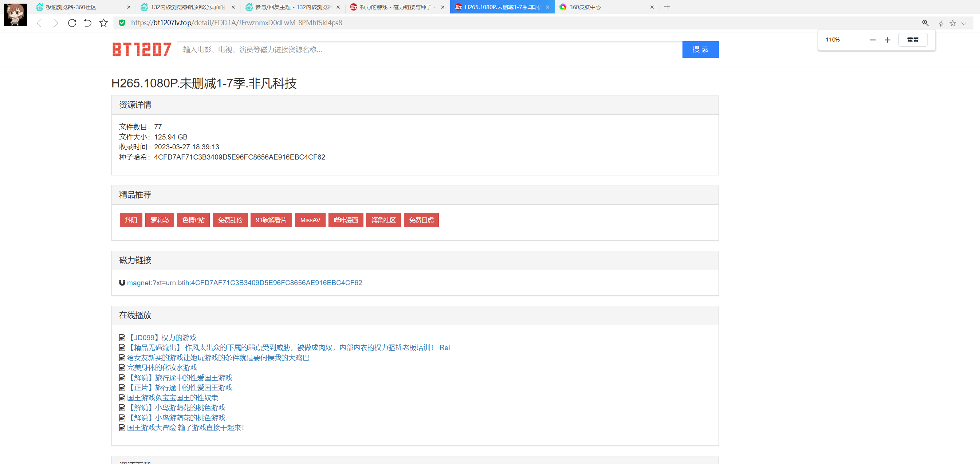
Task: Click the browser forward arrow
Action: (x=56, y=23)
